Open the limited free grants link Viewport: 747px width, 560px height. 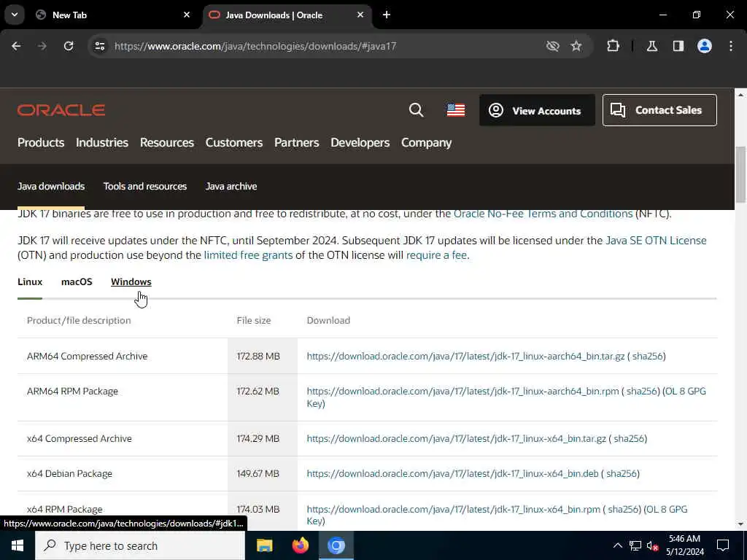248,255
